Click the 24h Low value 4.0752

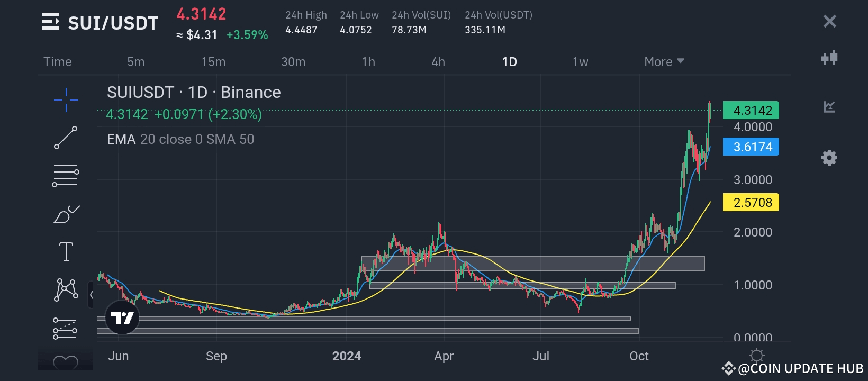[356, 30]
